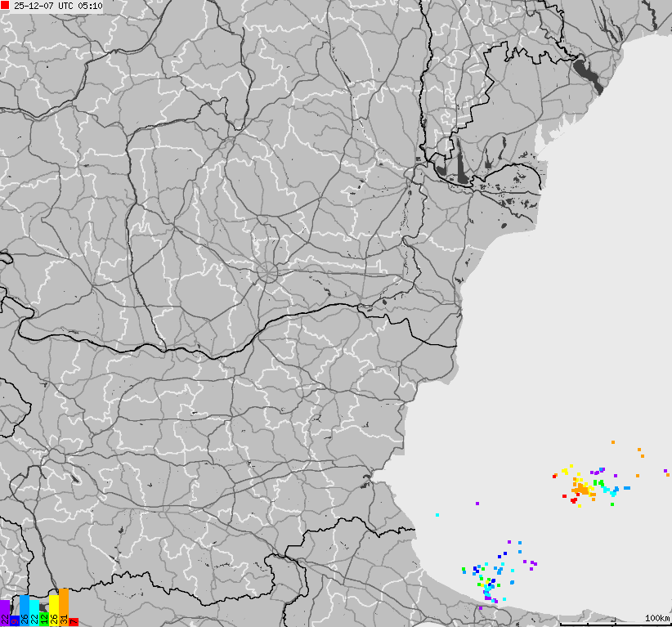Select the purple legend bar labeled 22

4,611
